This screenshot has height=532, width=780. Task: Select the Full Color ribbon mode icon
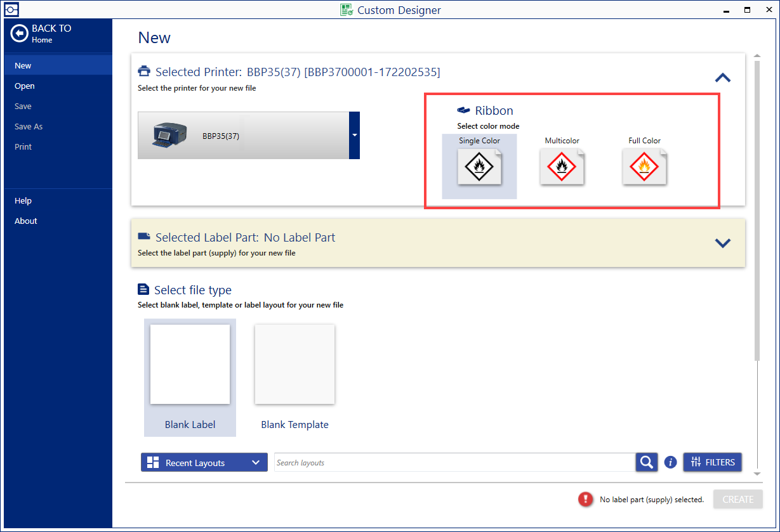coord(644,167)
